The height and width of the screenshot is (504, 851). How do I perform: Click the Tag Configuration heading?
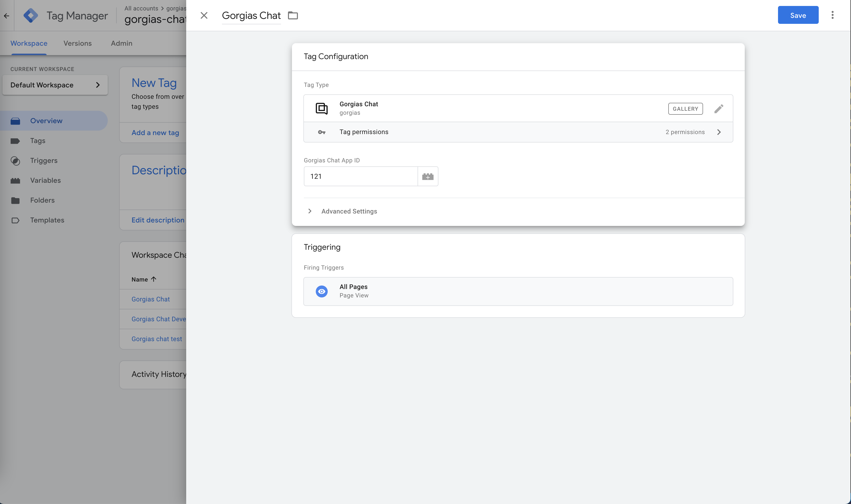point(336,56)
